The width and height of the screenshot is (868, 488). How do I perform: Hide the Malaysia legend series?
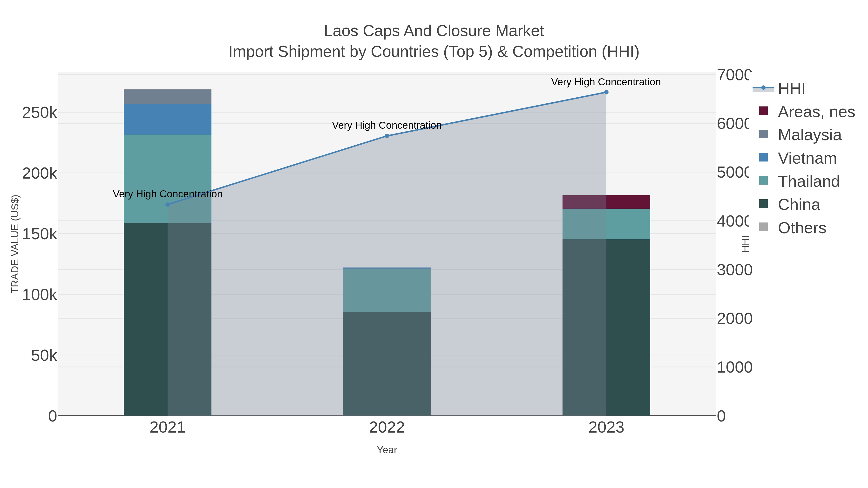pyautogui.click(x=810, y=135)
